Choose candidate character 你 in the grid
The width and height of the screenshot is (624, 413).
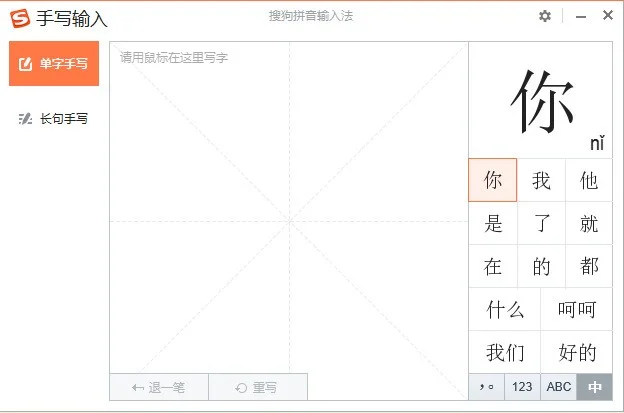[x=493, y=181]
